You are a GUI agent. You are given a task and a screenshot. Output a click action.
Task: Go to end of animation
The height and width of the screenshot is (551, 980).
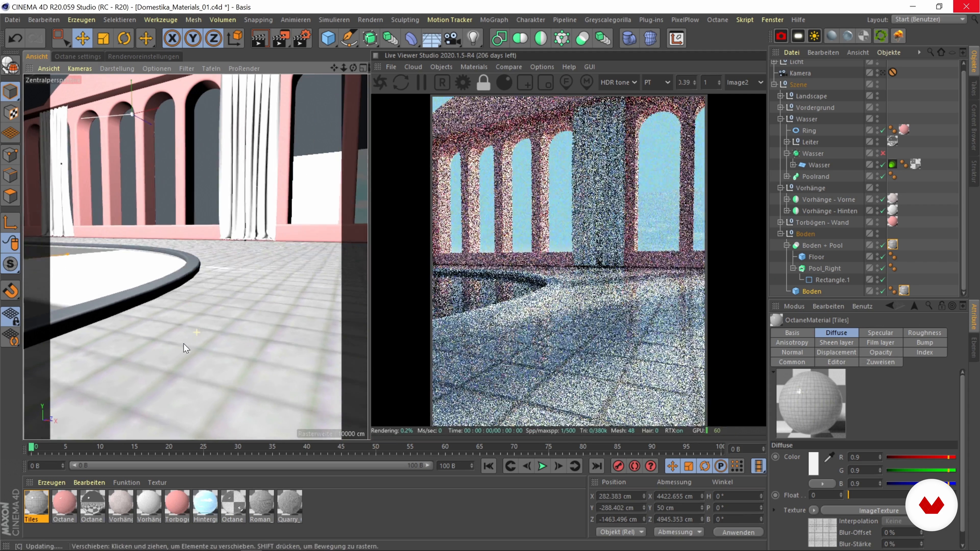(x=596, y=466)
